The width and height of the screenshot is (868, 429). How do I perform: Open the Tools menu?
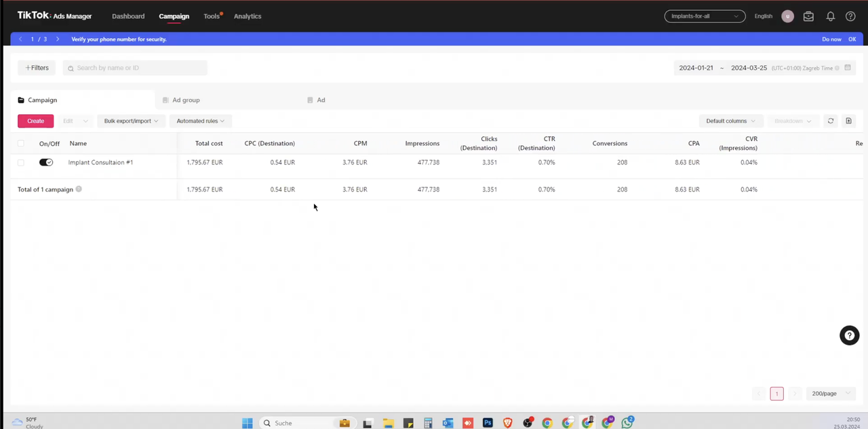point(212,16)
